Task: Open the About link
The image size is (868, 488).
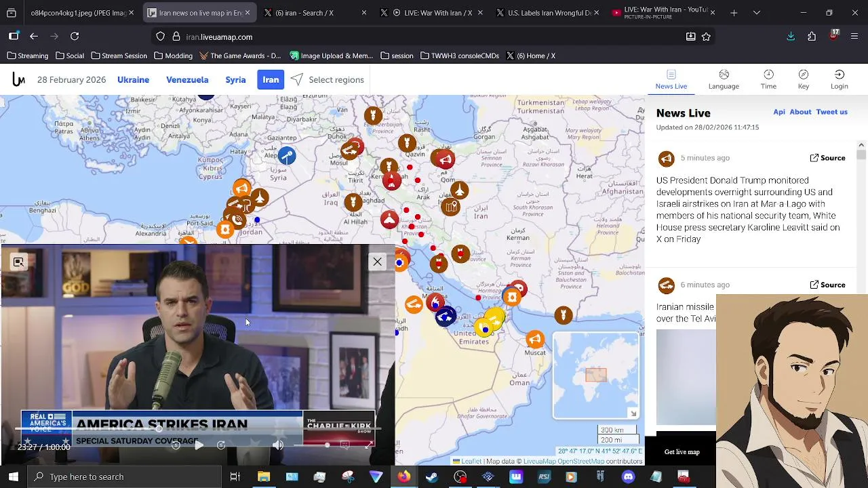Action: point(800,112)
